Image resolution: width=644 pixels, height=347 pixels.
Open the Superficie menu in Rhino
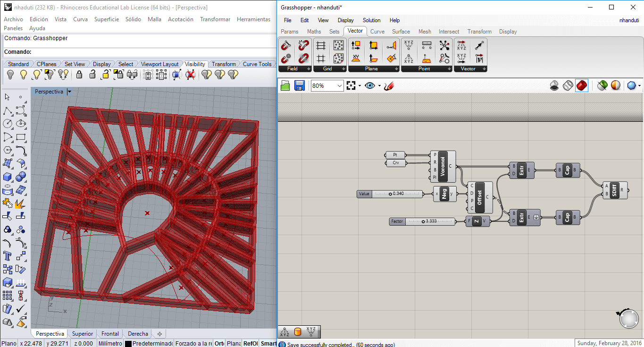tap(107, 19)
